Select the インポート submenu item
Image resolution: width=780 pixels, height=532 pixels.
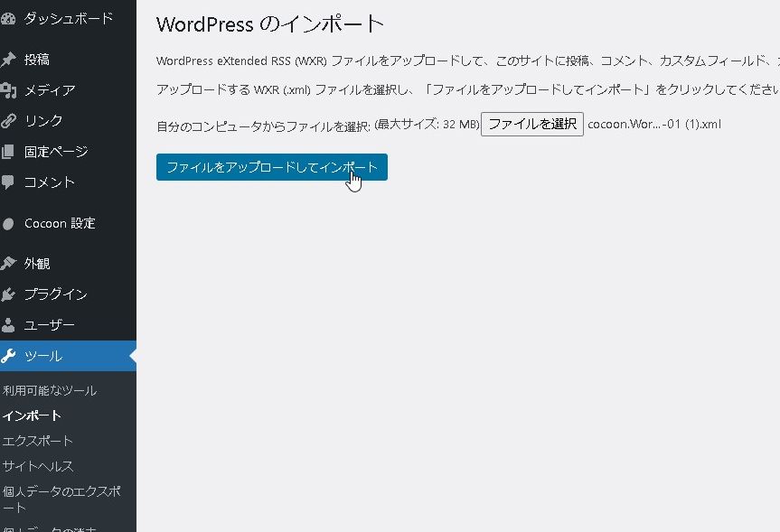[32, 415]
